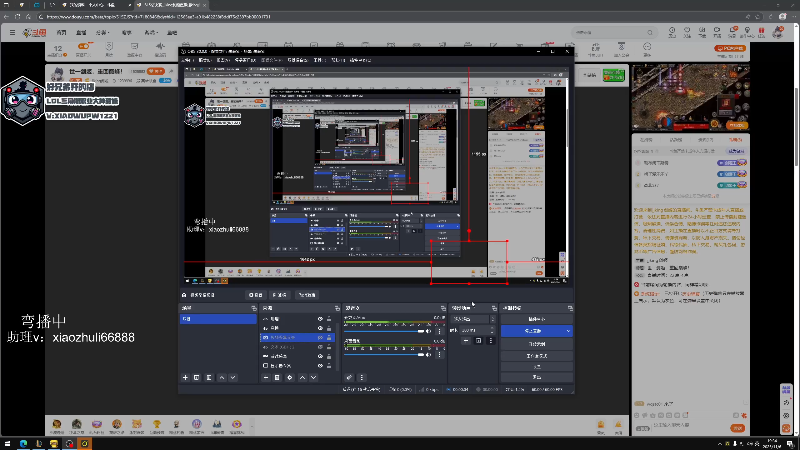
Task: Open properties gear for selected source
Action: (290, 377)
